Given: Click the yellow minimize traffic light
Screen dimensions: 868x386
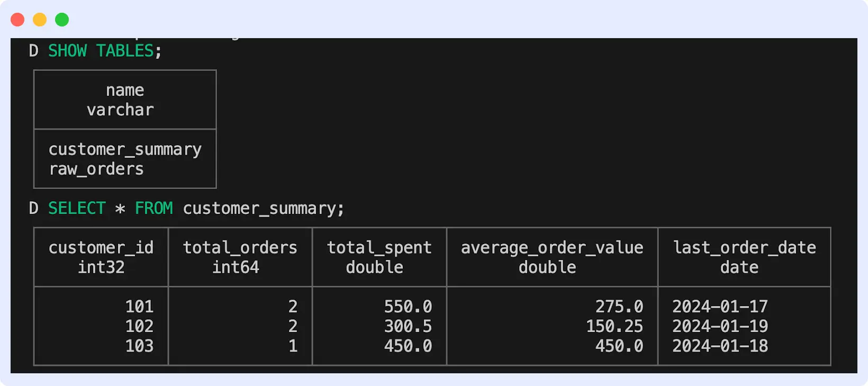Looking at the screenshot, I should click(39, 19).
